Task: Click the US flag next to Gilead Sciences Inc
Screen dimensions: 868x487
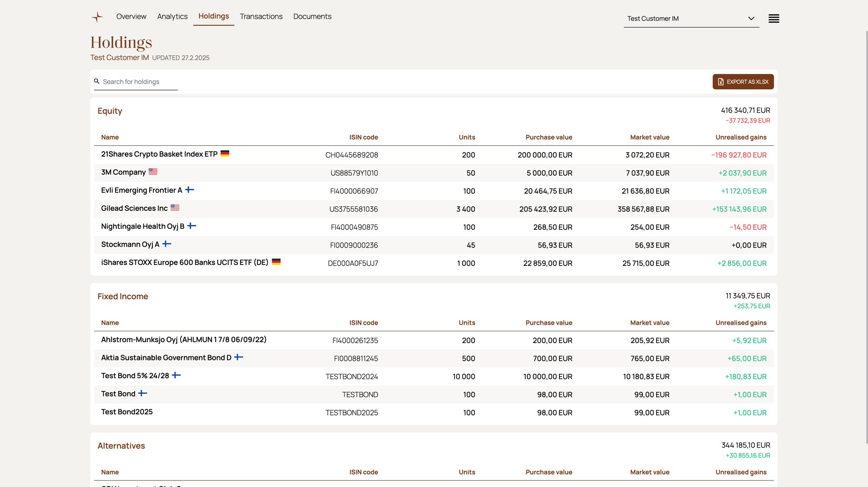Action: click(175, 207)
